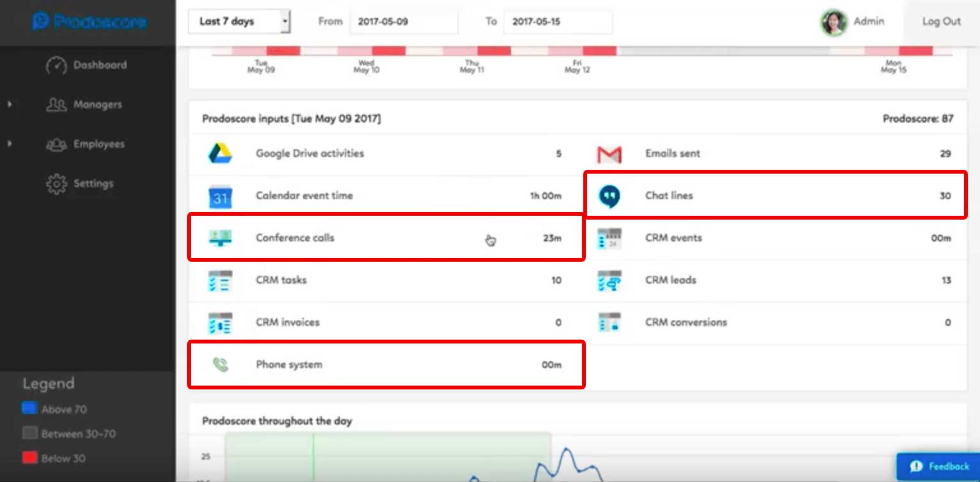Screen dimensions: 980x482
Task: Click the Calendar 1h 00m value
Action: click(546, 196)
